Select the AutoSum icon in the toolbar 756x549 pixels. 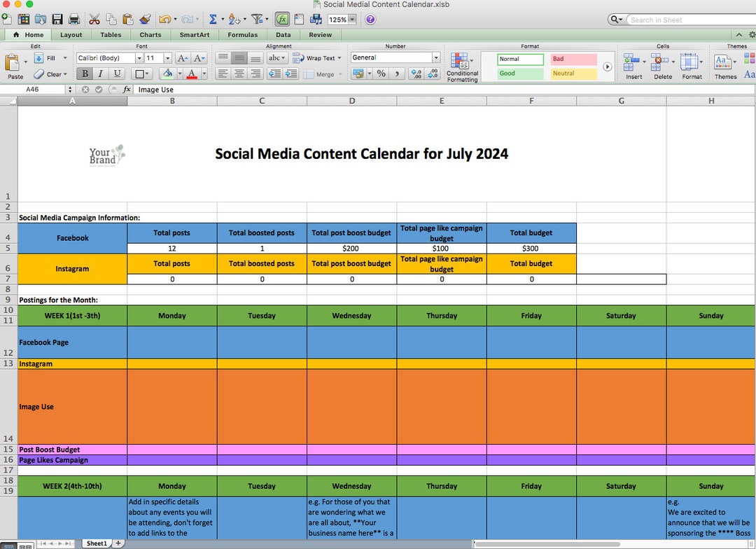pyautogui.click(x=213, y=19)
